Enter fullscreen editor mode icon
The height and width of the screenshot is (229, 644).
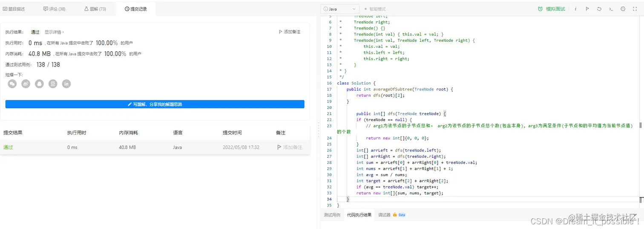[635, 9]
